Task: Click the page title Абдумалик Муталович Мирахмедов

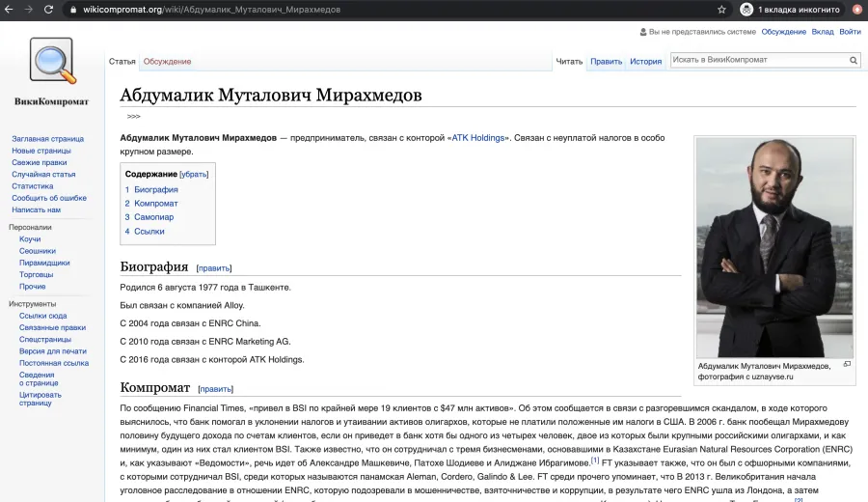Action: point(271,96)
